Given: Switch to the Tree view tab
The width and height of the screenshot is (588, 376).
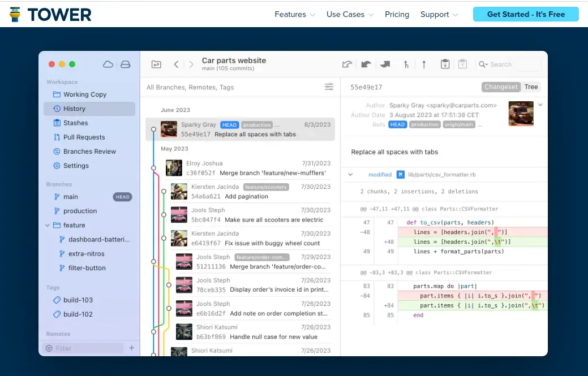Looking at the screenshot, I should tap(531, 87).
